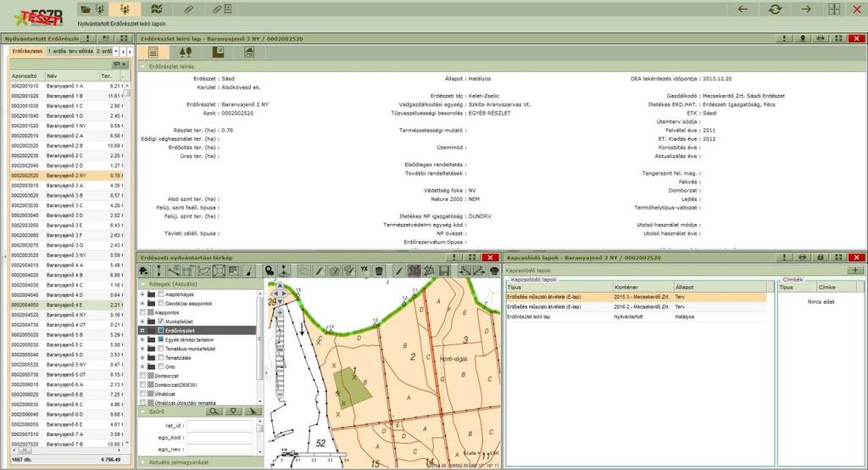Open the tree species icon tab in Erdőrészlet leíró lap
This screenshot has width=868, height=470.
click(186, 52)
